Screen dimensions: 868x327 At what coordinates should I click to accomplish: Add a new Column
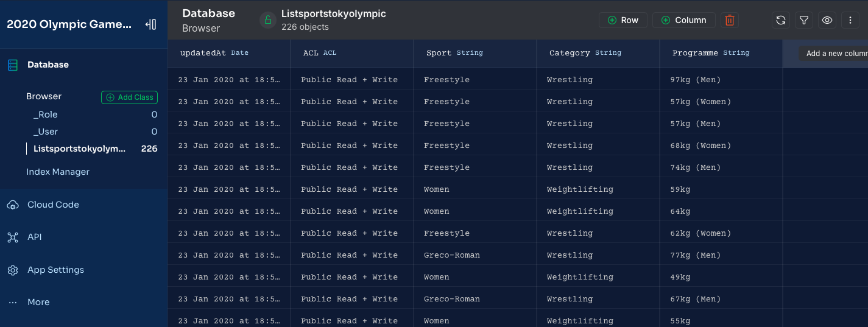pyautogui.click(x=683, y=20)
